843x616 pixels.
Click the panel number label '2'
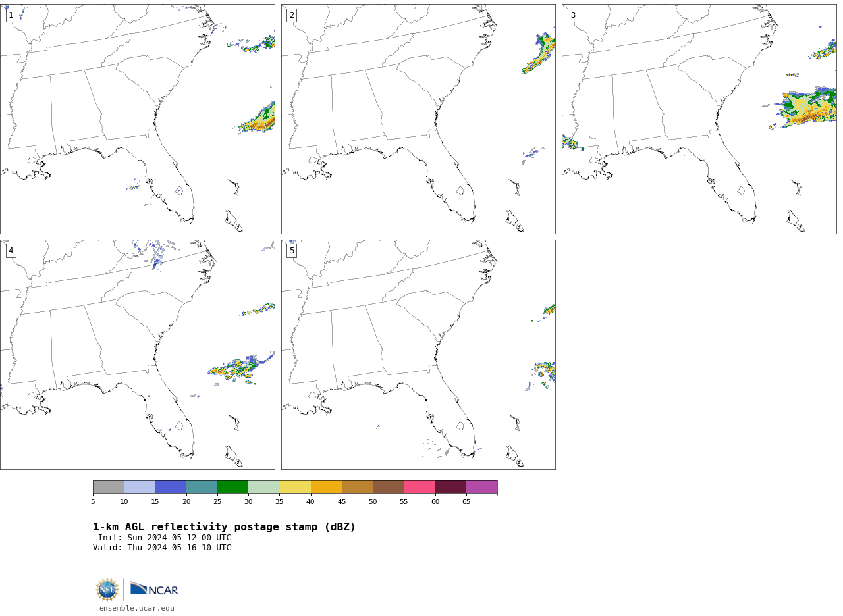[x=292, y=15]
